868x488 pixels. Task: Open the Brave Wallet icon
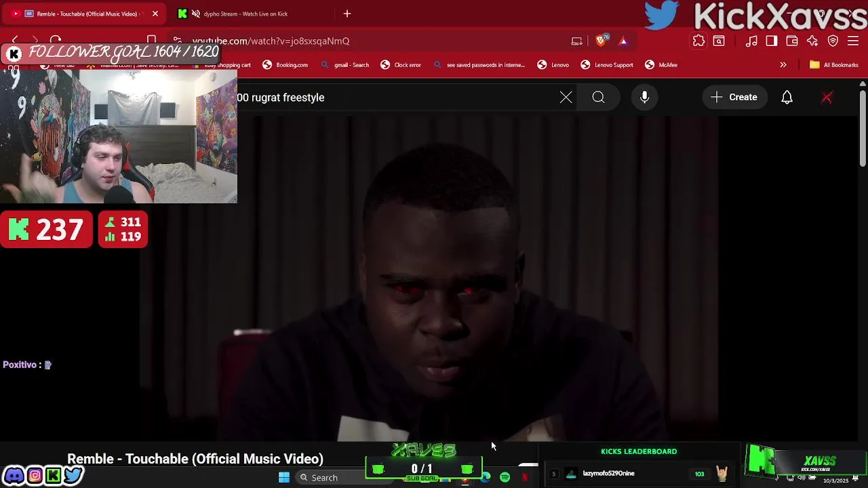click(x=792, y=41)
